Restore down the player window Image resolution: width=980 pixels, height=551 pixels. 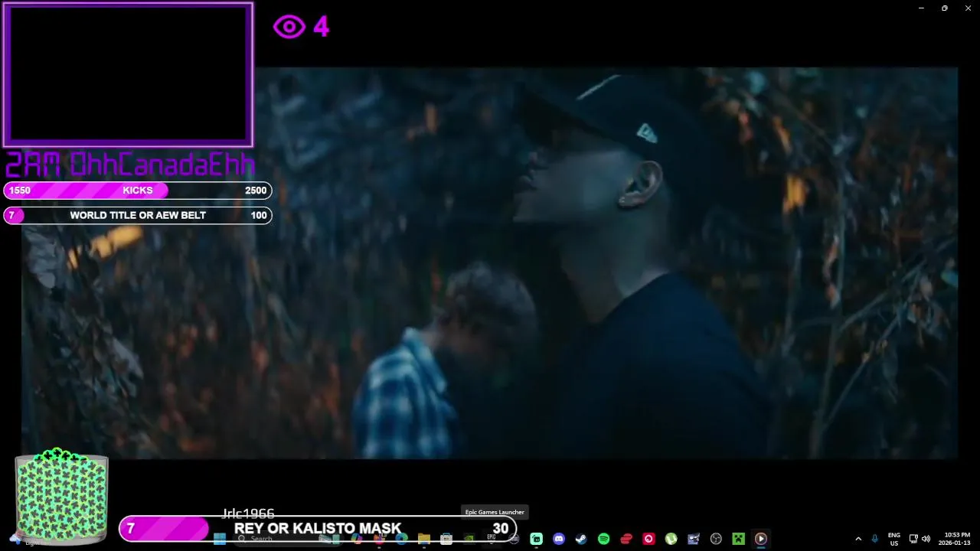point(945,8)
